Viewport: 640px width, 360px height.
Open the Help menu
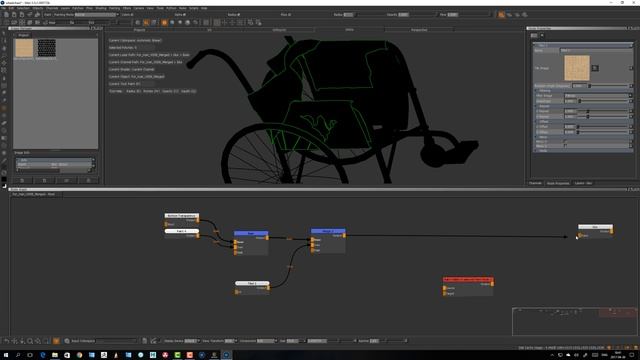(x=204, y=8)
